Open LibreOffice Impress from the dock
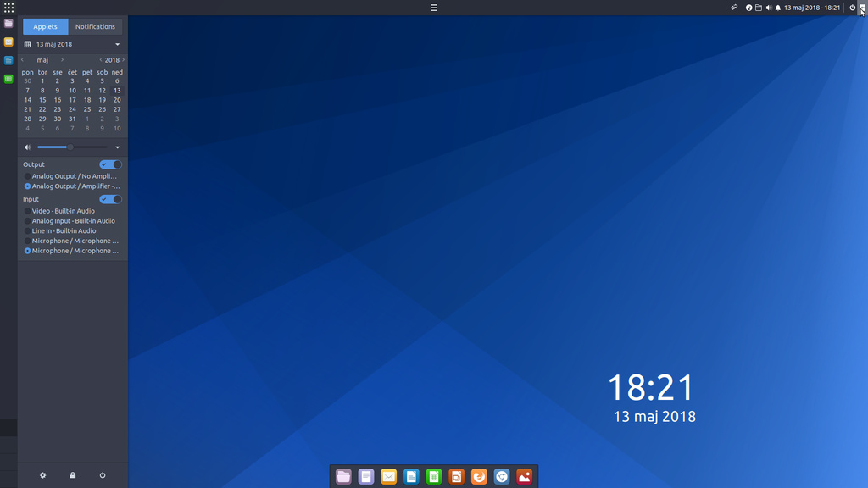This screenshot has width=868, height=488. click(456, 476)
